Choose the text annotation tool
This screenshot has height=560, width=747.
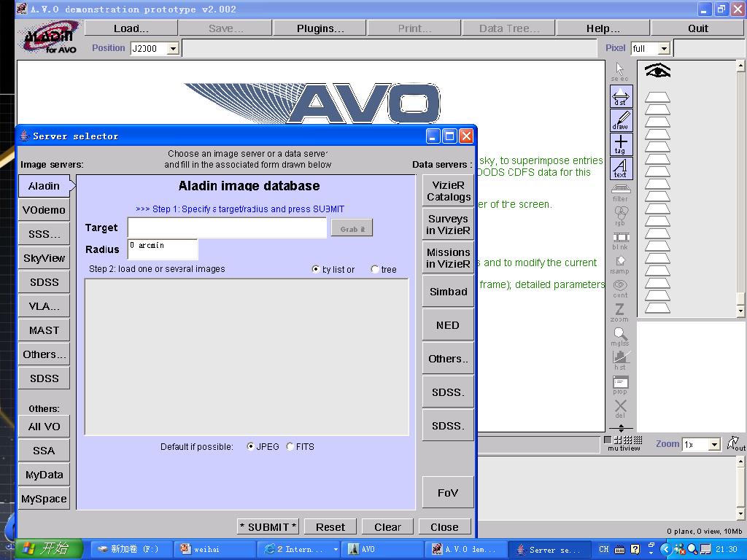click(622, 168)
